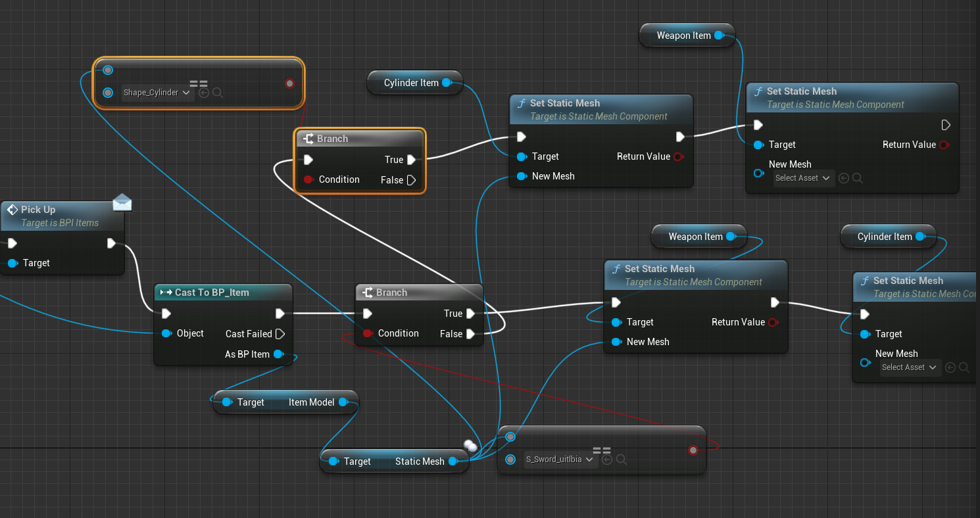Click the Condition pin on the orange-highlighted Branch

click(308, 180)
